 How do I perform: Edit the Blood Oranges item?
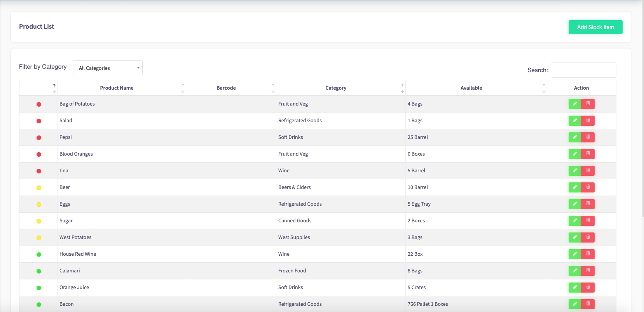coord(575,154)
